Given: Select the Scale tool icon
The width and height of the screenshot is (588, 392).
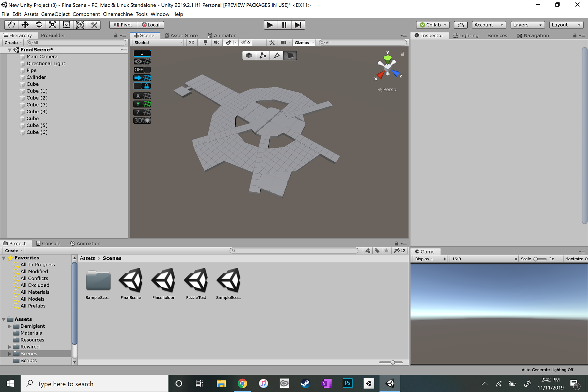Looking at the screenshot, I should point(53,25).
